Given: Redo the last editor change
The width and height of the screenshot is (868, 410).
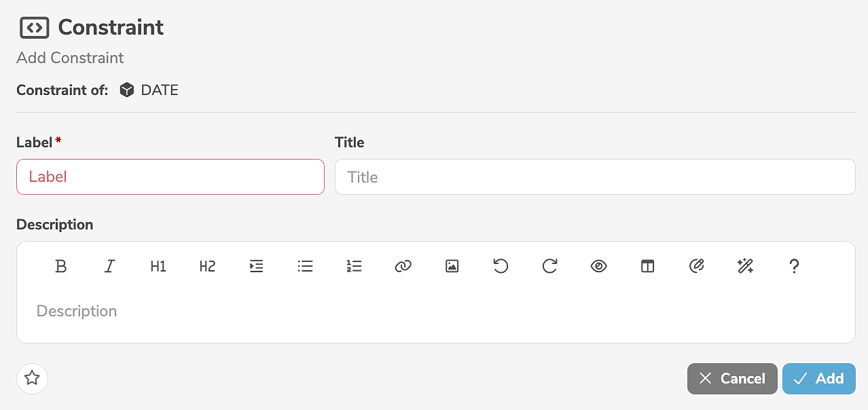Looking at the screenshot, I should (x=549, y=267).
